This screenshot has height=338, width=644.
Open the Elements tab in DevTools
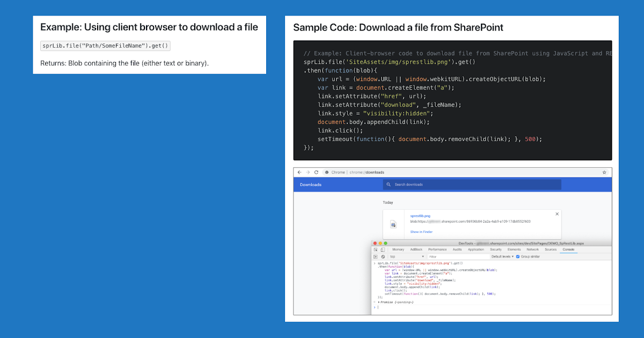(514, 249)
